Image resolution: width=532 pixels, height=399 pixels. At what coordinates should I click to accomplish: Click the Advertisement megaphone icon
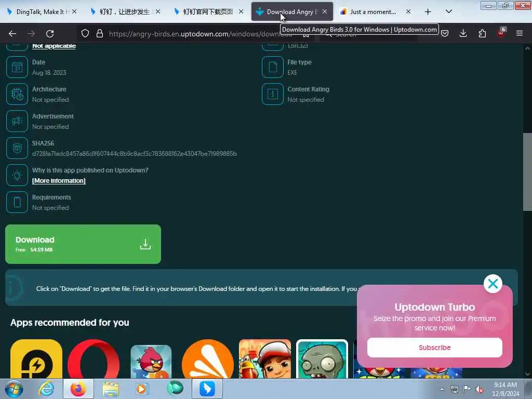[17, 121]
